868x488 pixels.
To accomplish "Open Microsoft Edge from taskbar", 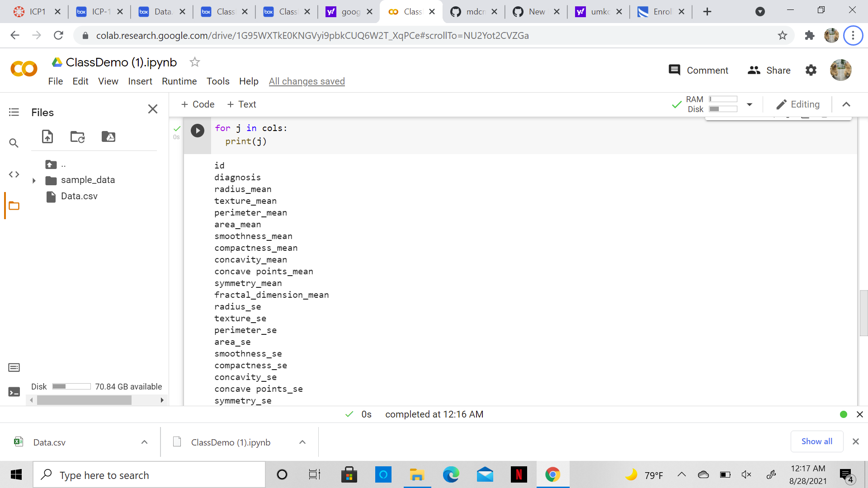I will [x=451, y=474].
